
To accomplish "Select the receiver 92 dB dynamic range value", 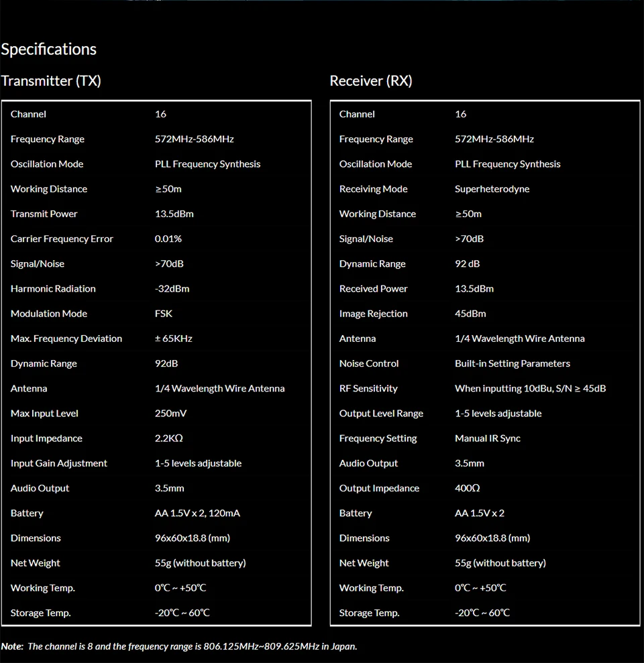I will click(x=468, y=264).
